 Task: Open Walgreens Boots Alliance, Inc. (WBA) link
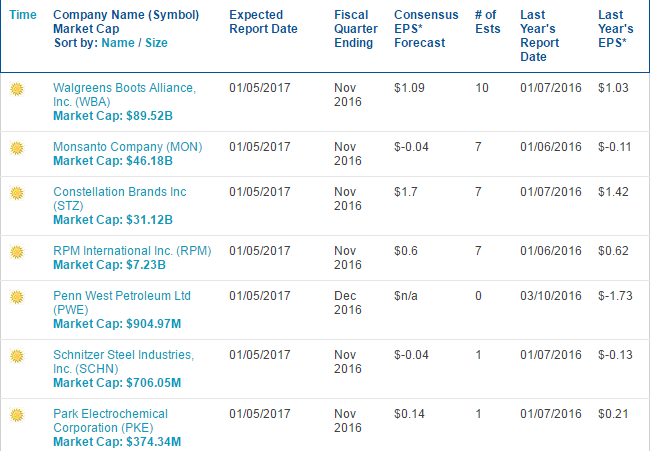(x=124, y=95)
